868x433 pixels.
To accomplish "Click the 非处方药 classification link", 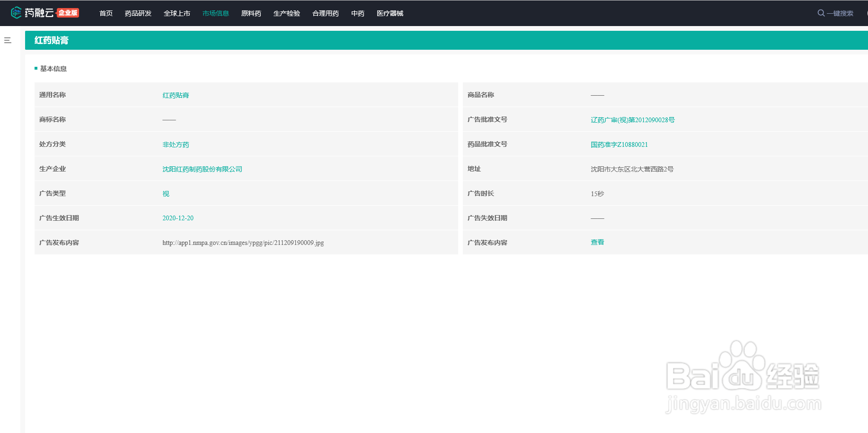I will coord(176,144).
